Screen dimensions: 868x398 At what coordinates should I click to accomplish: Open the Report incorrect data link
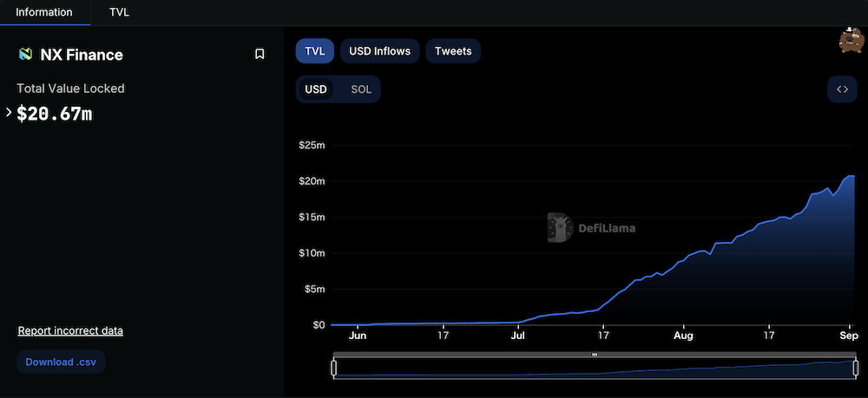(70, 331)
